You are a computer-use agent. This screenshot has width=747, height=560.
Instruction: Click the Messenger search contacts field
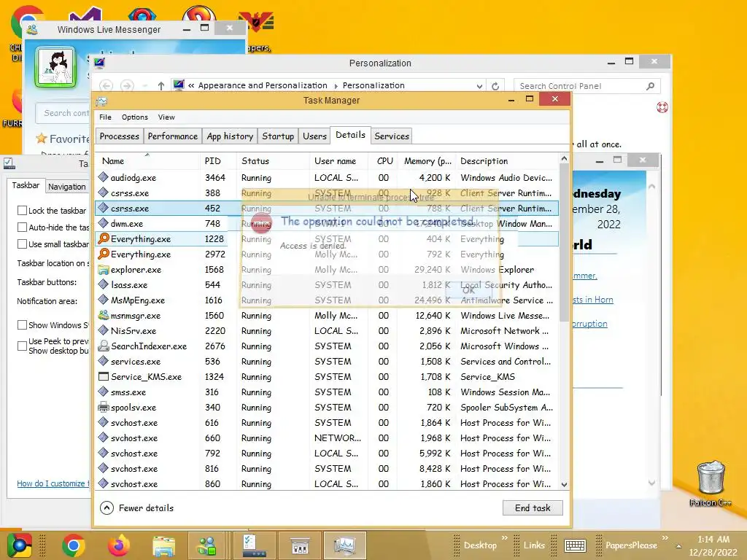point(63,113)
